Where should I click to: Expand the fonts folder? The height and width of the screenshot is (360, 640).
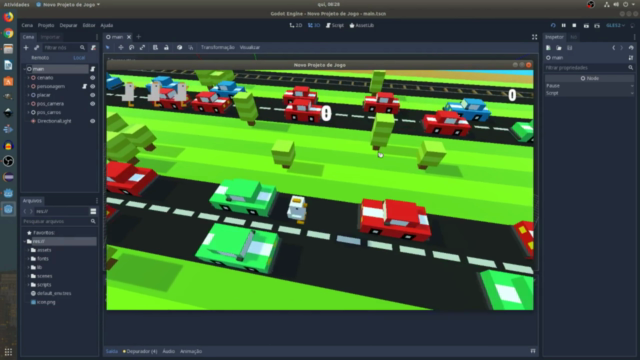[x=28, y=259]
